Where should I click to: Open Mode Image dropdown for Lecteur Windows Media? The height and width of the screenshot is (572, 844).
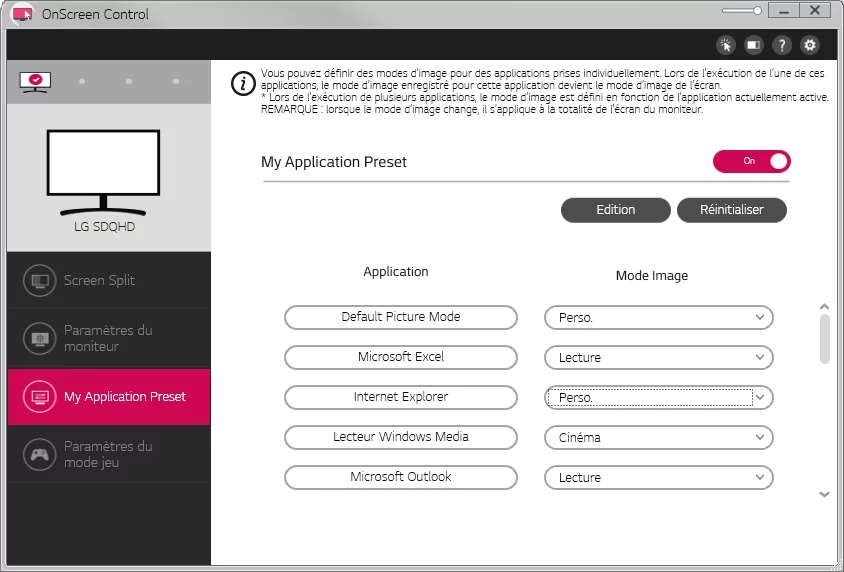tap(658, 437)
